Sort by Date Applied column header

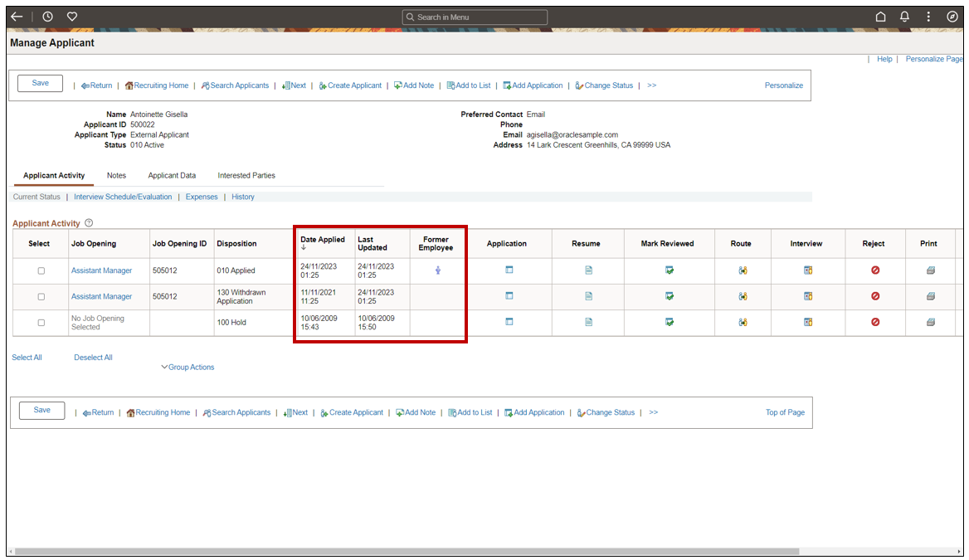pyautogui.click(x=323, y=240)
